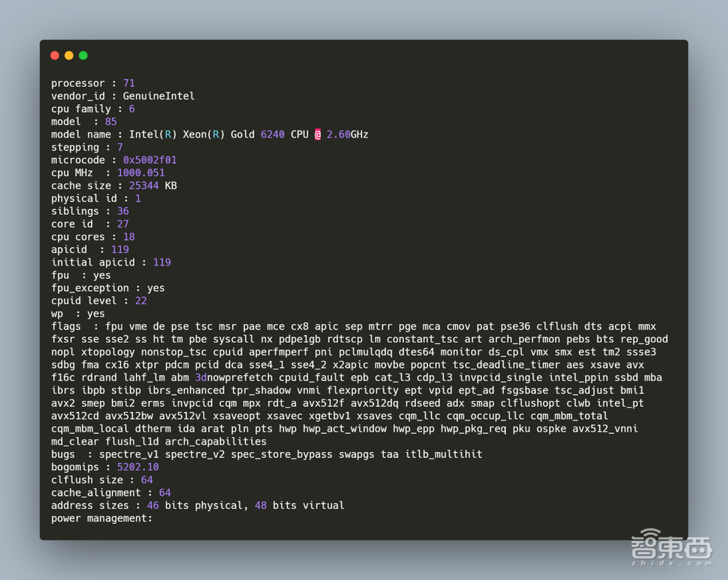Click the highlighted @ symbol in model name

317,135
